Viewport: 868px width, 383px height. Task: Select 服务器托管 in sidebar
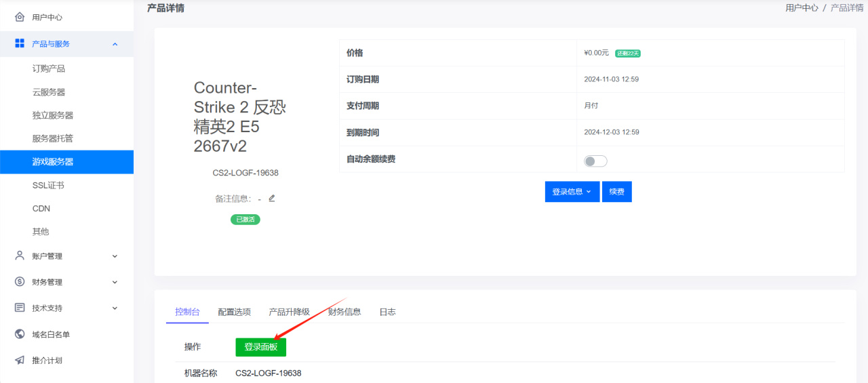[53, 138]
